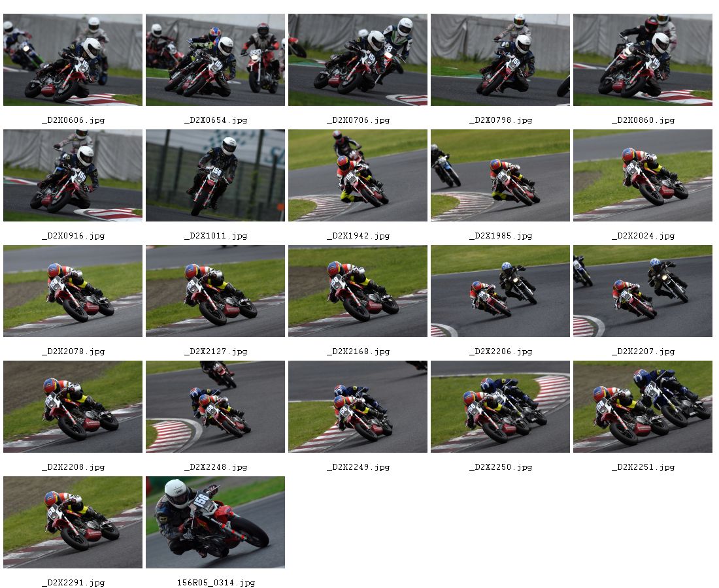Select the _D2X0860.jpg thumbnail

tap(643, 59)
